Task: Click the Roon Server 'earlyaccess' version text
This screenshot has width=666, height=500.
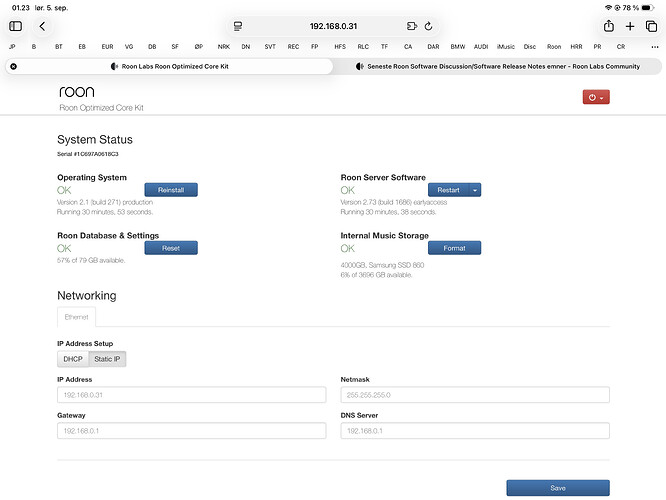Action: (394, 202)
